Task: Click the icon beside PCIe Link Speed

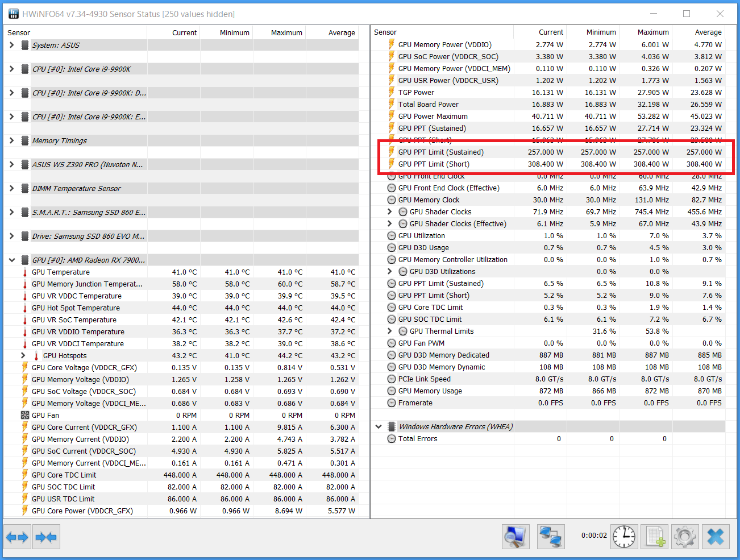Action: pyautogui.click(x=392, y=379)
